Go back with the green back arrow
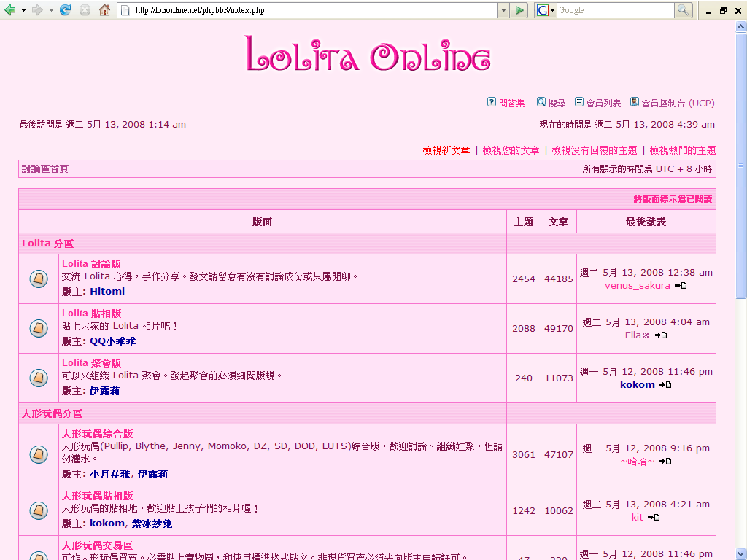The image size is (747, 560). [x=9, y=10]
